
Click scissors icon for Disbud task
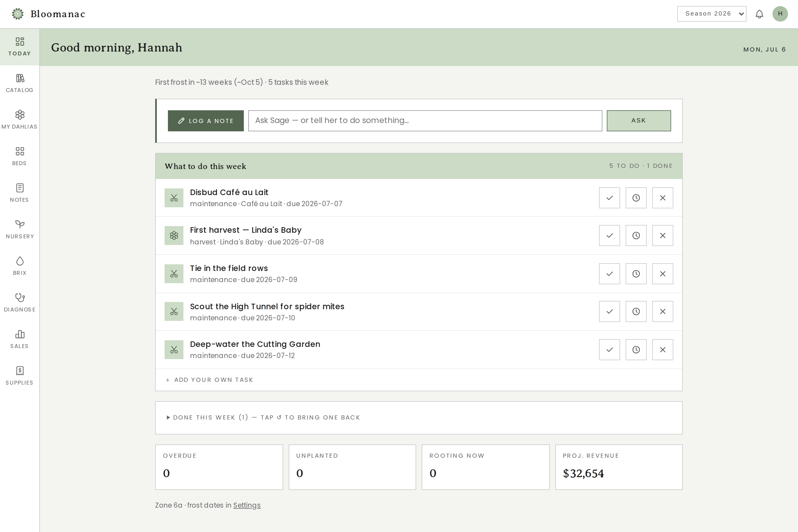coord(174,198)
